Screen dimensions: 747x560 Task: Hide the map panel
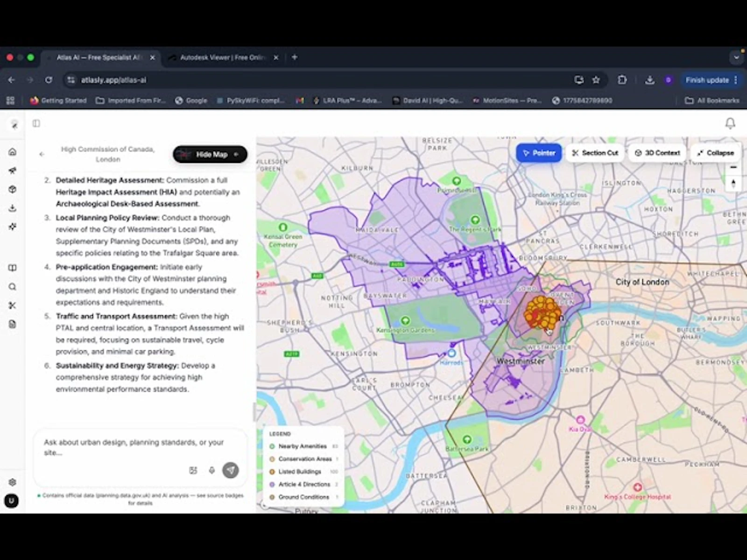(210, 154)
